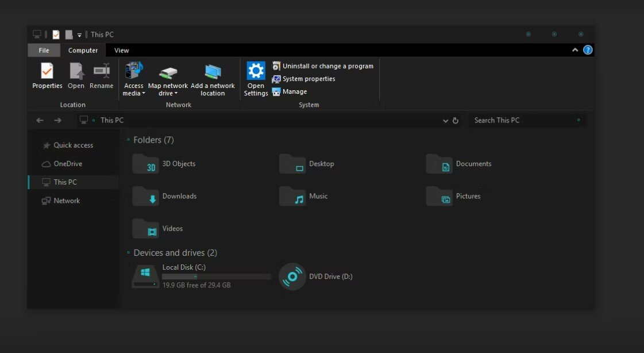Collapse the Devices and drives (2) group
The image size is (644, 353).
click(x=128, y=253)
